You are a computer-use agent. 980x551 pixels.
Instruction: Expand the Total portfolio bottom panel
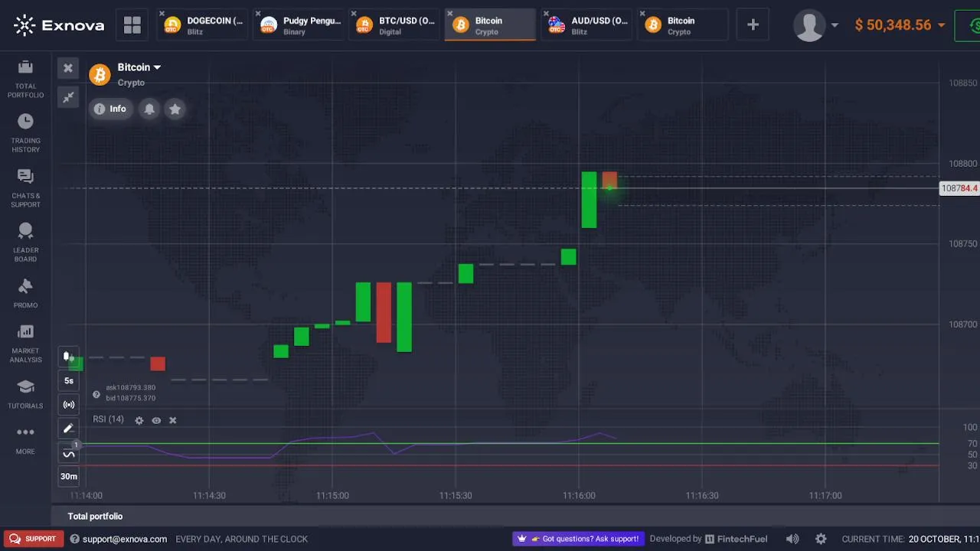(x=95, y=517)
